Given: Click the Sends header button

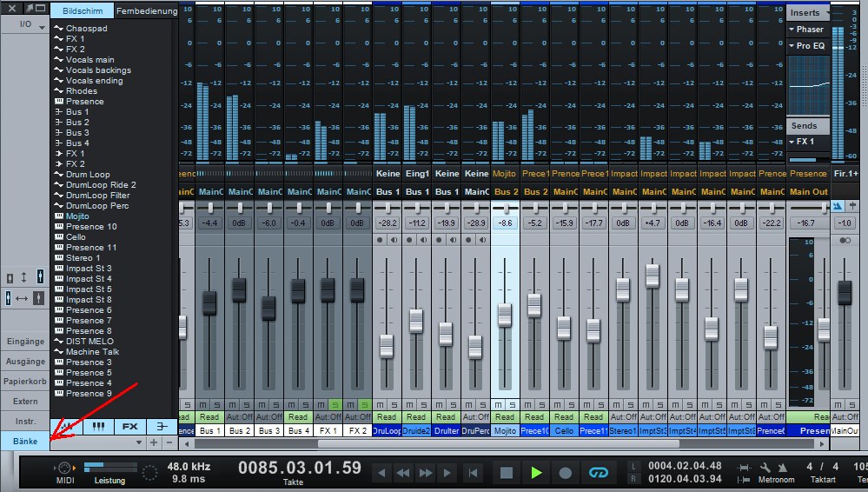Looking at the screenshot, I should point(808,126).
